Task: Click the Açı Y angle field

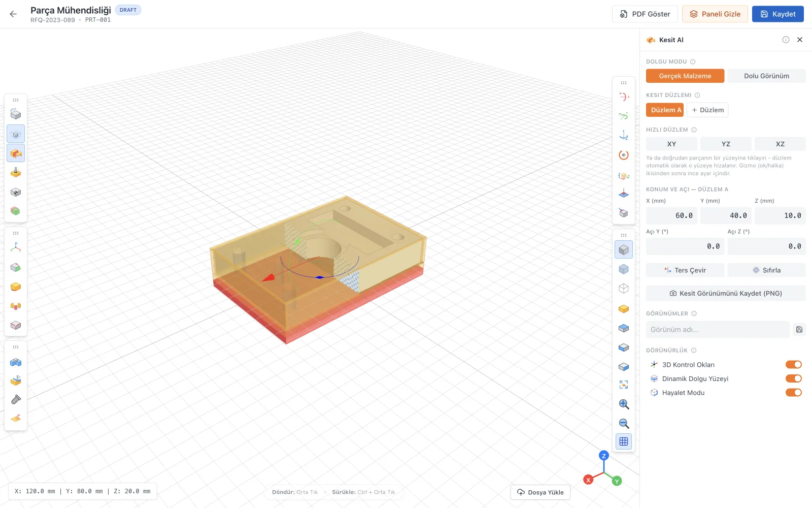Action: (x=685, y=246)
